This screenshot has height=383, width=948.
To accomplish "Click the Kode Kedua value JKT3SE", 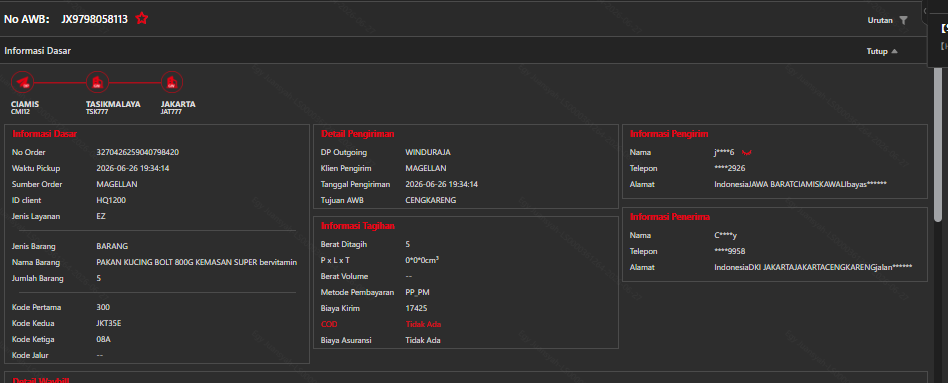I will point(109,323).
